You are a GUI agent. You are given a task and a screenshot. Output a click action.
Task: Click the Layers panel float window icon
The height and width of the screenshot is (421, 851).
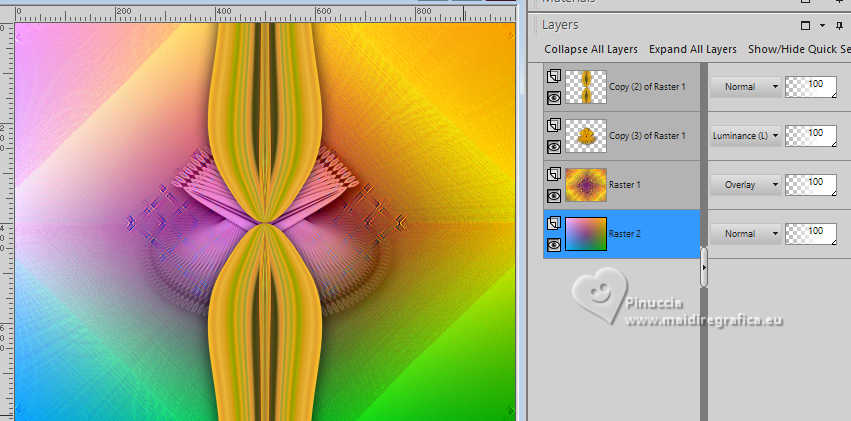pos(805,25)
